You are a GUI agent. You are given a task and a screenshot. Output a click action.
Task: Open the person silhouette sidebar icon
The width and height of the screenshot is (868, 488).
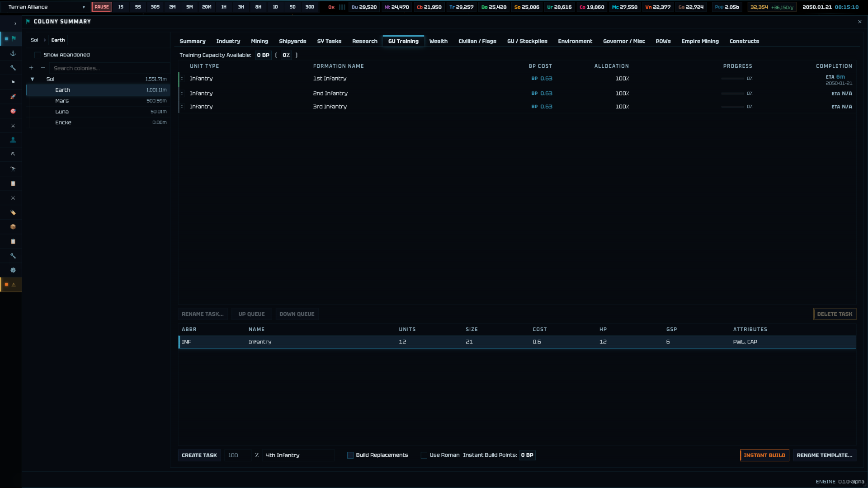click(x=13, y=140)
